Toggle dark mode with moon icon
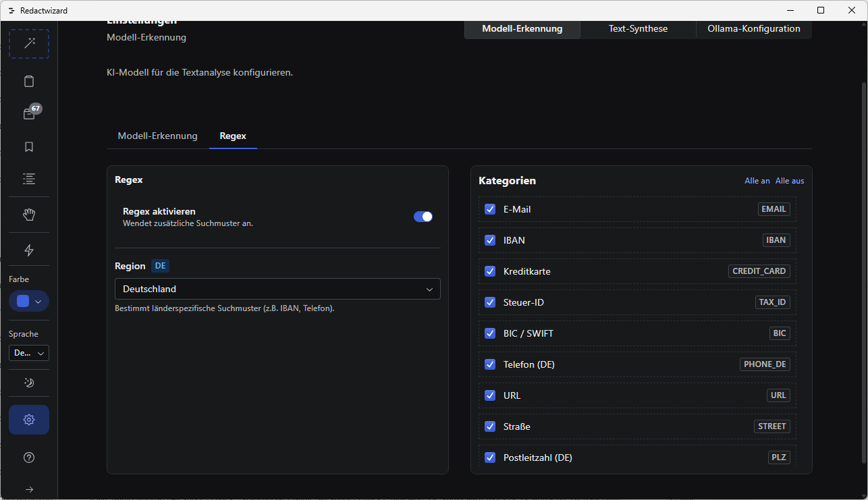The width and height of the screenshot is (868, 500). click(29, 383)
